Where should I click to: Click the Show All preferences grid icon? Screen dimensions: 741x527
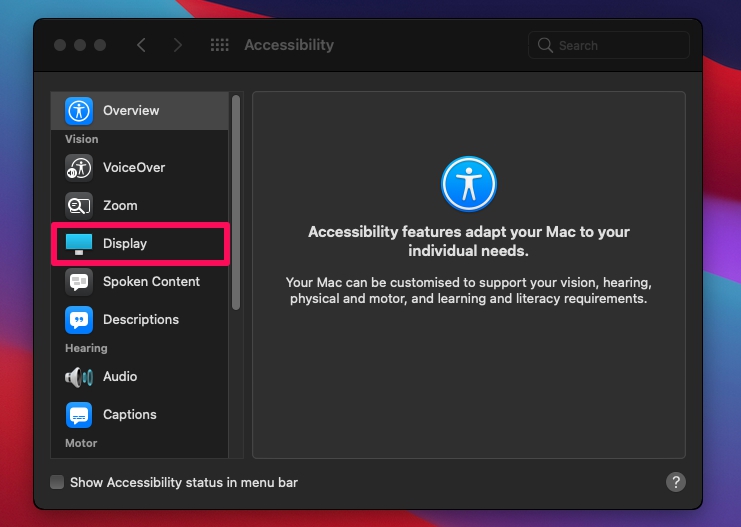click(x=219, y=45)
